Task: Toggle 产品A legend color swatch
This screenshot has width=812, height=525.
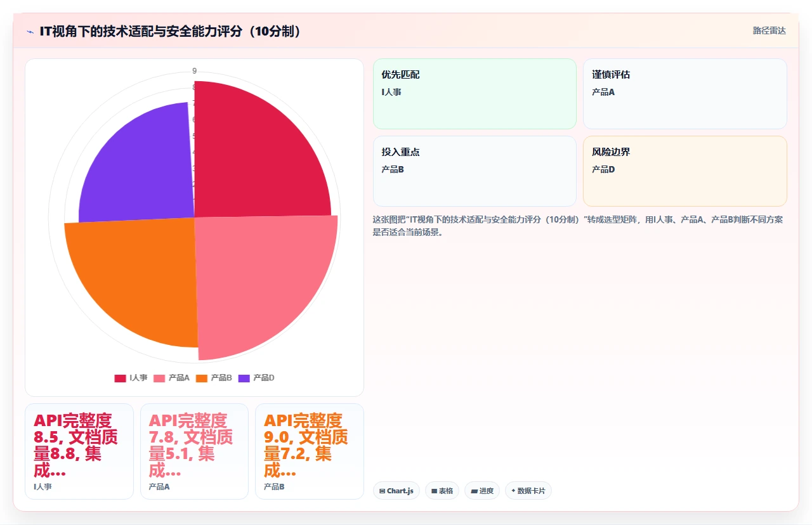Action: click(159, 378)
